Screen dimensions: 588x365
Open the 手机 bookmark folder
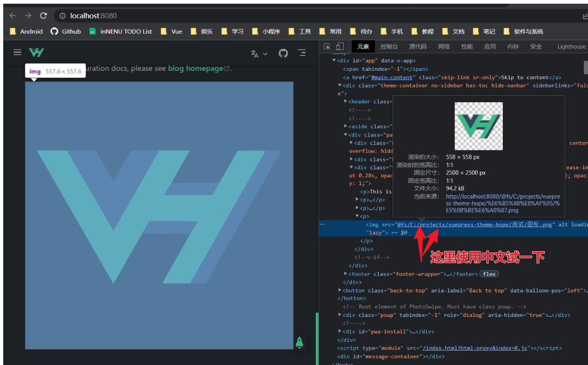tap(392, 31)
